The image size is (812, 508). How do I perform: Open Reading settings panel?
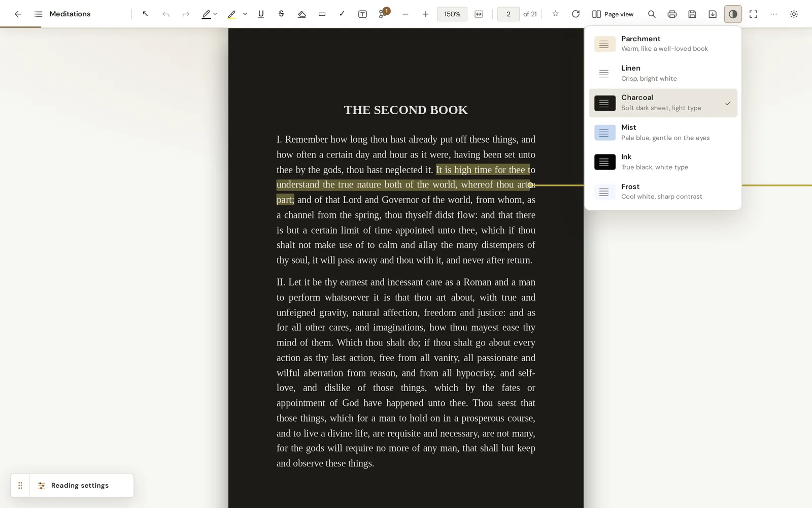pyautogui.click(x=82, y=486)
